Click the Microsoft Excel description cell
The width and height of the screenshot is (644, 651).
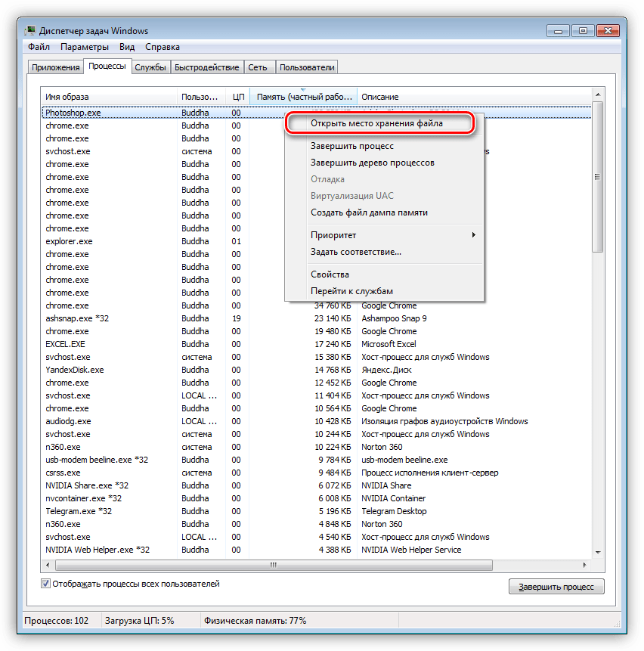tap(389, 344)
